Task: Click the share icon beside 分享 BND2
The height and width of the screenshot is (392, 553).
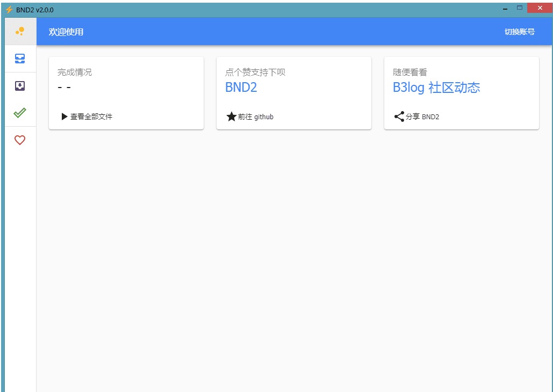Action: [399, 117]
